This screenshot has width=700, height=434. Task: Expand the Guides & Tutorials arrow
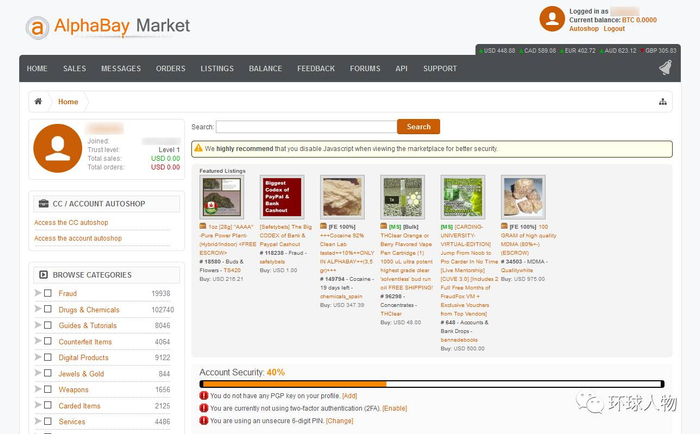[38, 325]
